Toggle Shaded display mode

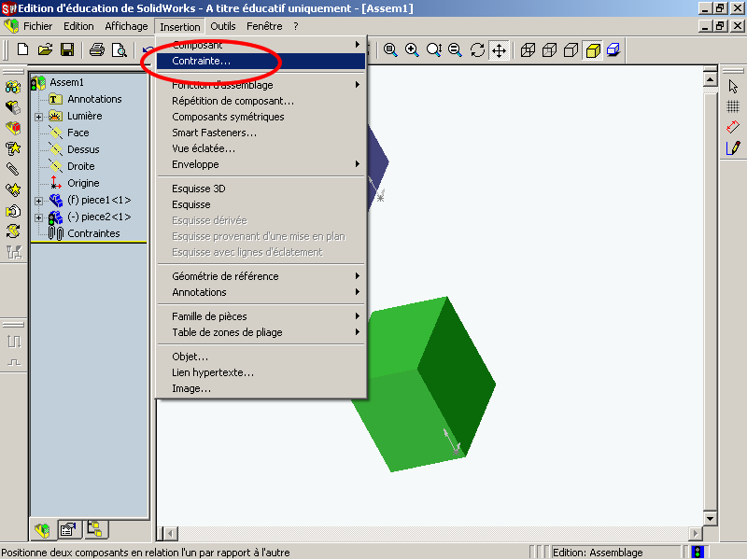(593, 50)
